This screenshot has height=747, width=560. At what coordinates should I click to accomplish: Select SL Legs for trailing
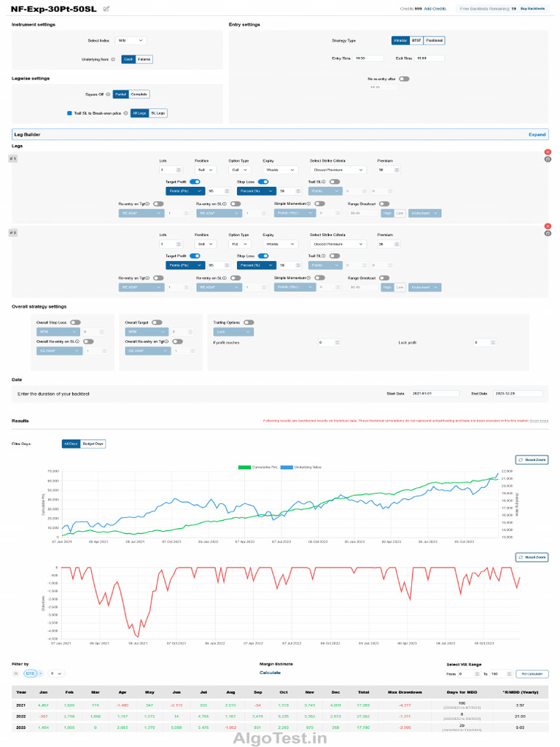point(157,113)
